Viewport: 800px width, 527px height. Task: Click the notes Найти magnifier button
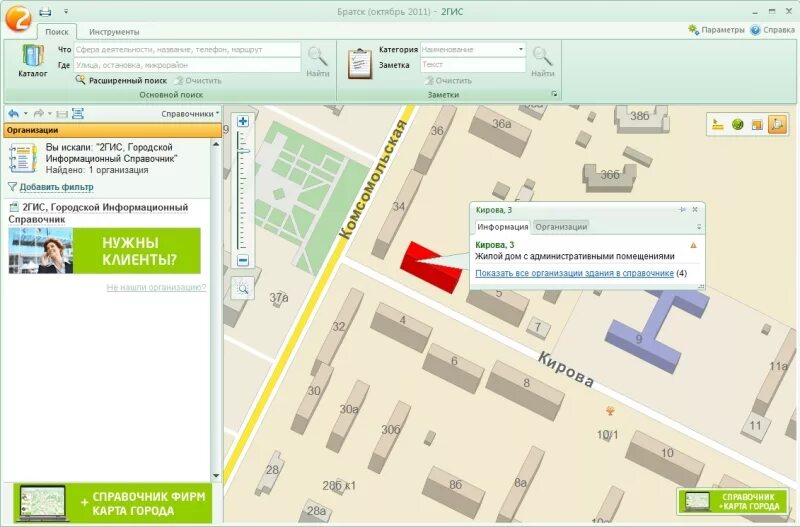(542, 61)
